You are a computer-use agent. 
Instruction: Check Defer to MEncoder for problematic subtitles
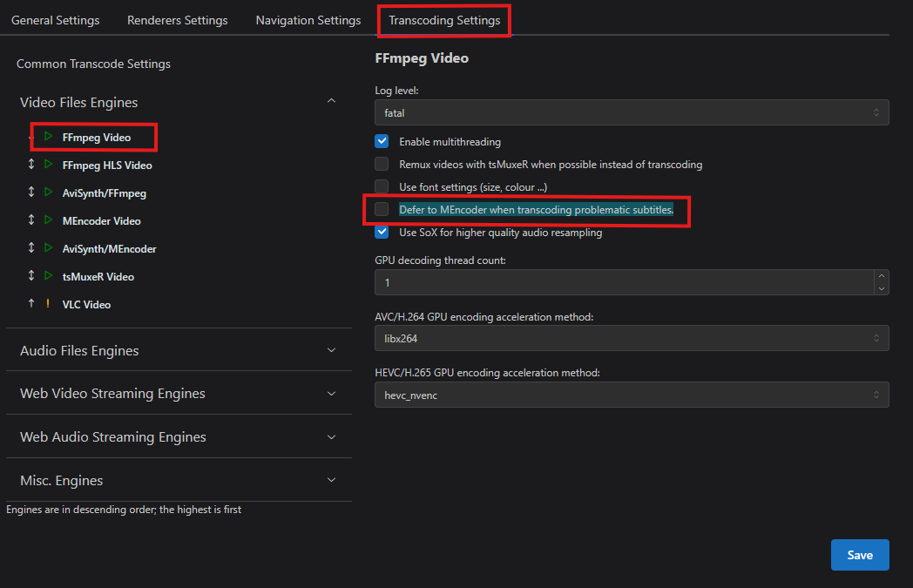(382, 210)
